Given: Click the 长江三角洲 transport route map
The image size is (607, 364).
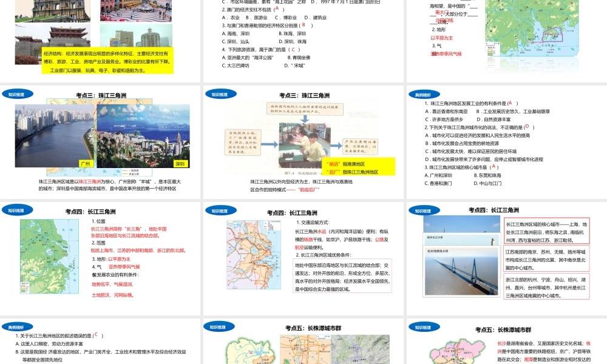Looking at the screenshot, I should pyautogui.click(x=254, y=255).
